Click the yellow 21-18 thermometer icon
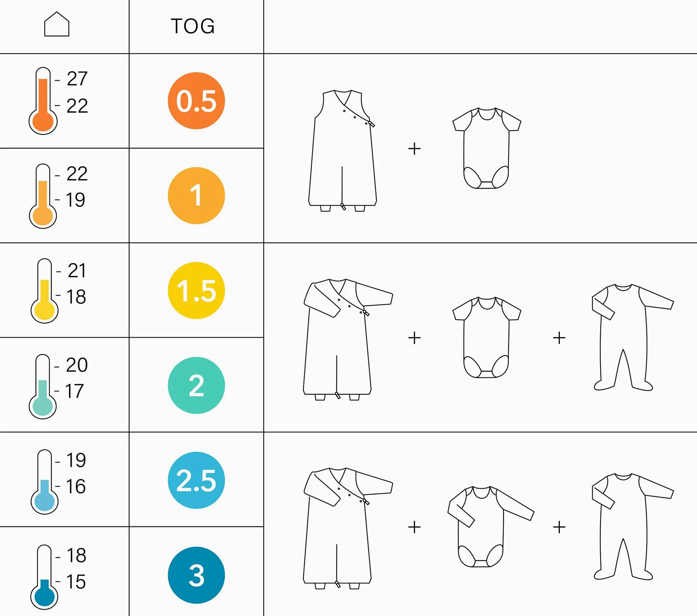The image size is (697, 616). click(45, 291)
